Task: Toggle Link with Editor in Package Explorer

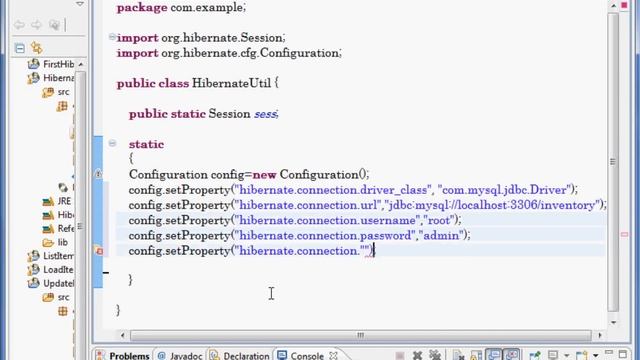Action: (x=37, y=48)
